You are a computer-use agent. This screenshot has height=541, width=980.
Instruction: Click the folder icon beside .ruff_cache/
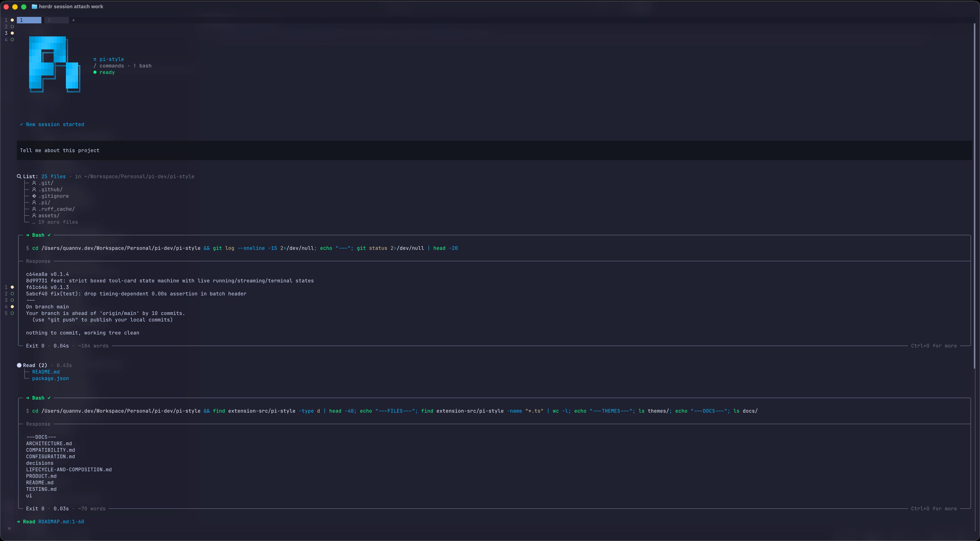pos(34,209)
